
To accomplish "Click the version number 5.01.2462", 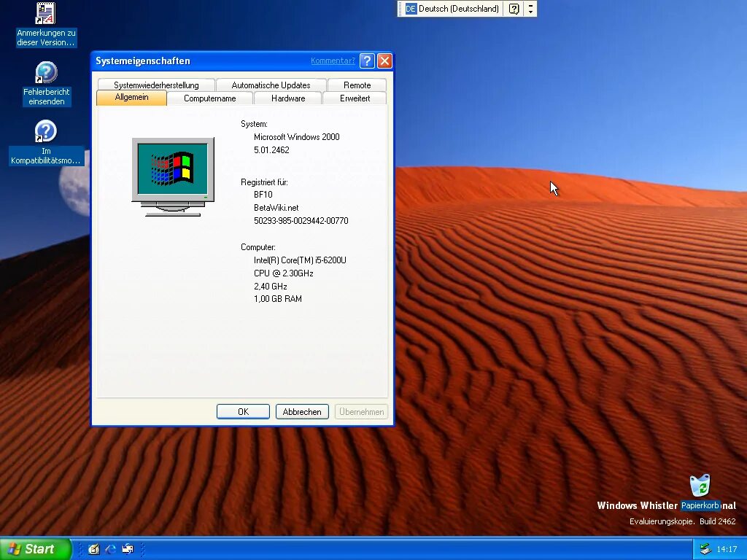I will pyautogui.click(x=271, y=149).
